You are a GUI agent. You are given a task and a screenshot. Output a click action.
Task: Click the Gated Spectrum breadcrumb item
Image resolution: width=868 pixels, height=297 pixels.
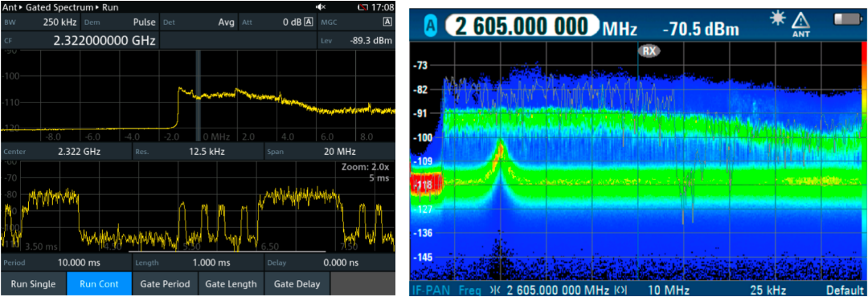tap(59, 7)
